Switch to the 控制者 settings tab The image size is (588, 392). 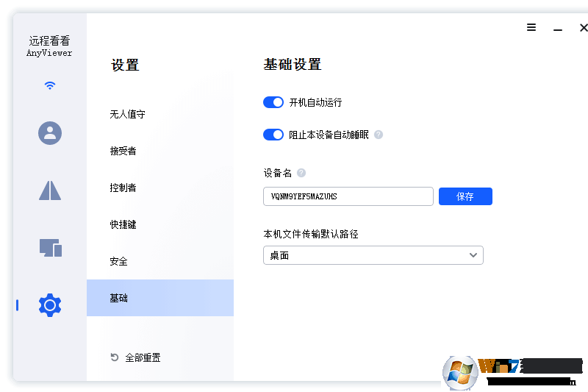[x=123, y=188]
